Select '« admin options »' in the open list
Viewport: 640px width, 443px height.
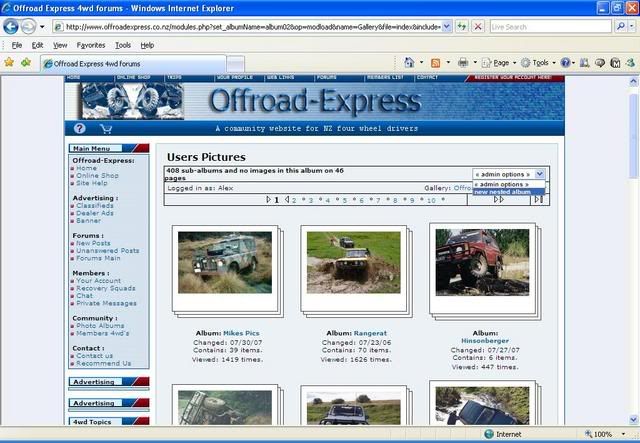pyautogui.click(x=509, y=185)
